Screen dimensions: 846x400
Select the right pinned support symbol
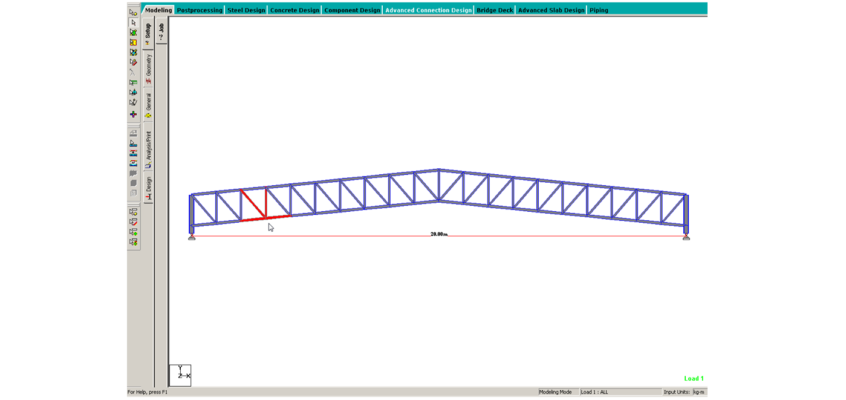(x=686, y=236)
